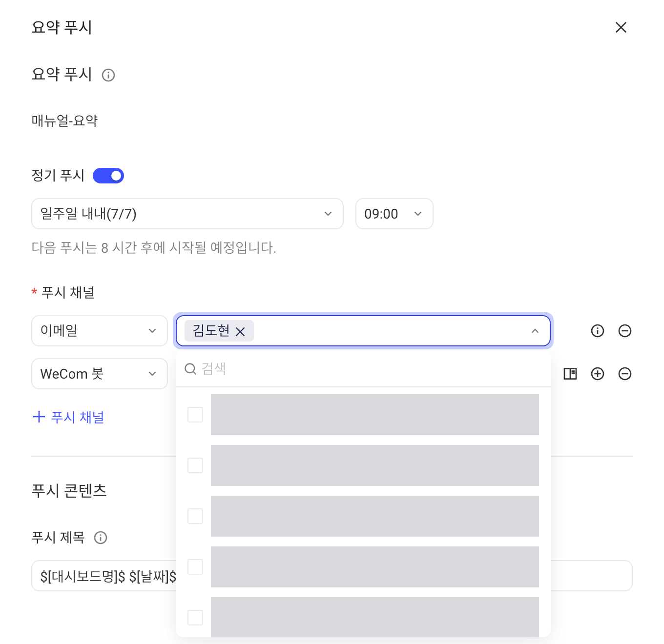Screen dimensions: 664x644
Task: Check the first recipient checkbox in the list
Action: 195,415
